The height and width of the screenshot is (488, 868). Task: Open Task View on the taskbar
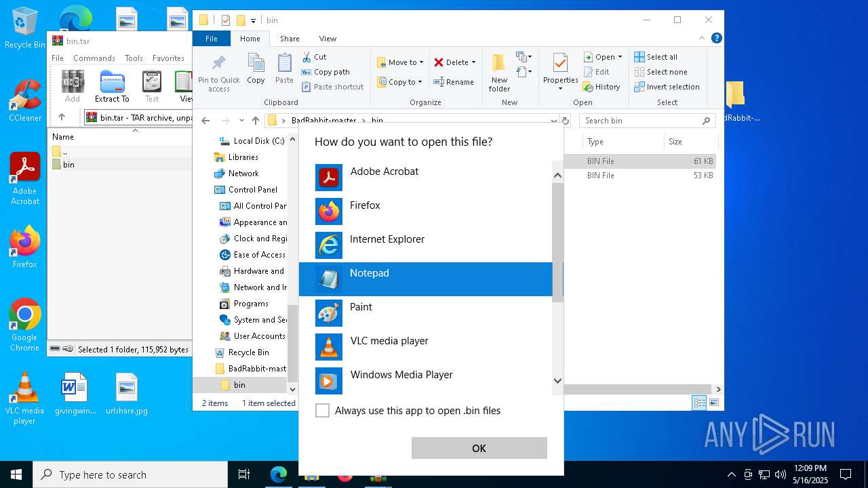tap(244, 474)
